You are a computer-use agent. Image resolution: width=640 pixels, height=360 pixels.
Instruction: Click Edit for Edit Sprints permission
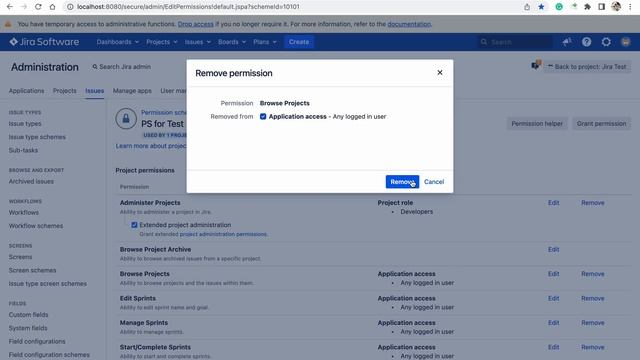click(553, 298)
